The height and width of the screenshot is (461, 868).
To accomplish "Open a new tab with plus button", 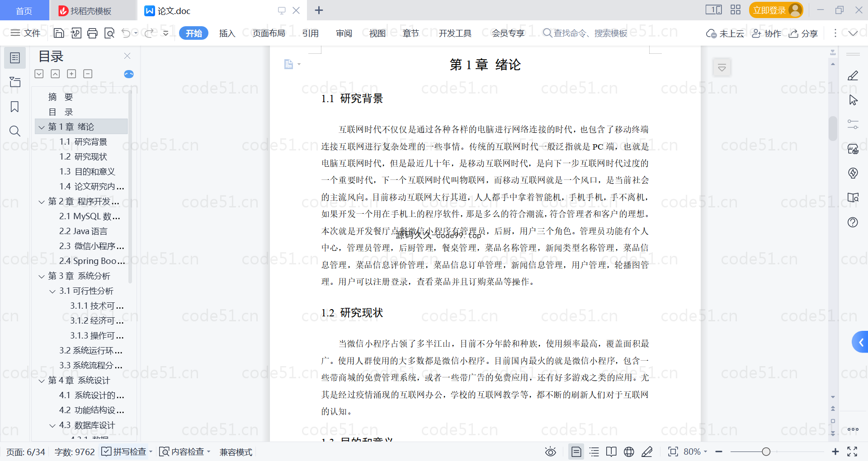I will coord(319,10).
